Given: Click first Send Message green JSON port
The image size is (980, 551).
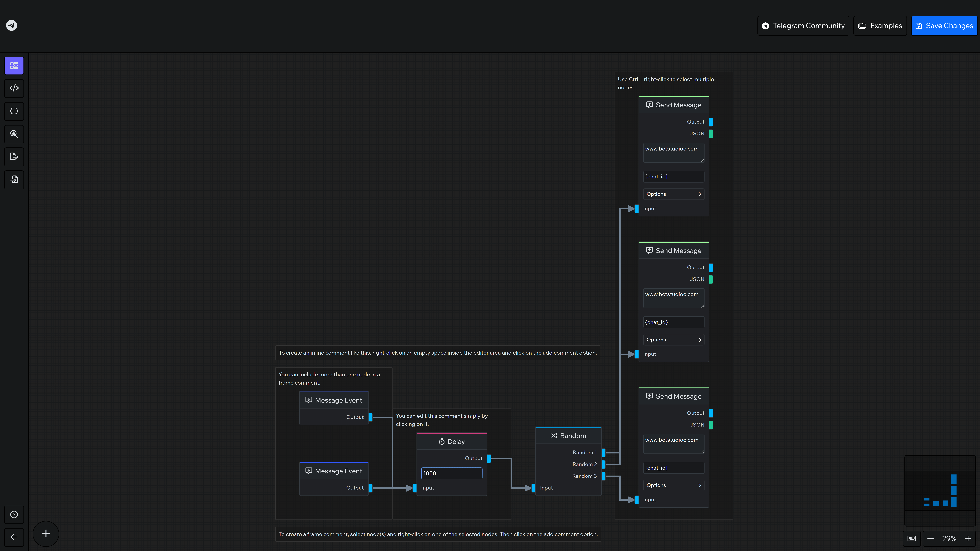Looking at the screenshot, I should point(711,134).
